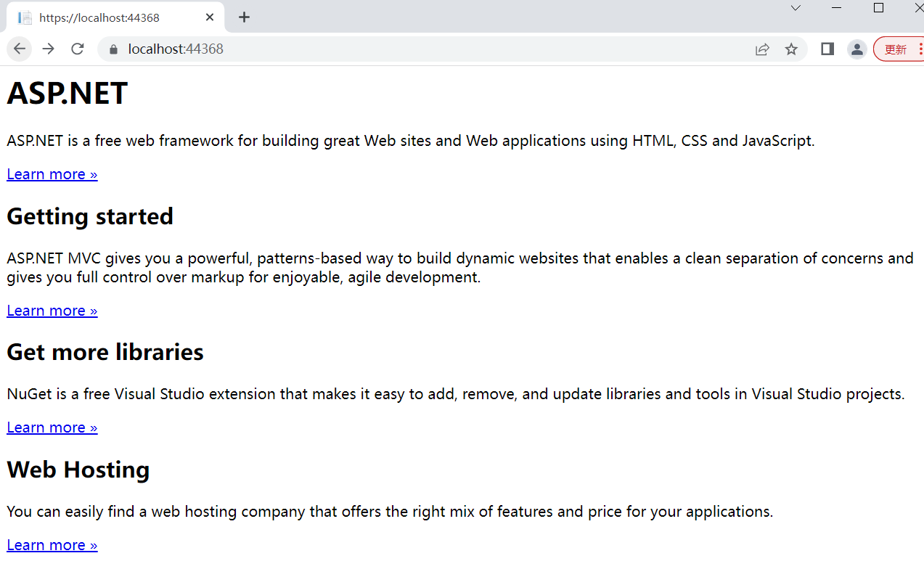
Task: Open a new tab with plus button
Action: coord(244,17)
